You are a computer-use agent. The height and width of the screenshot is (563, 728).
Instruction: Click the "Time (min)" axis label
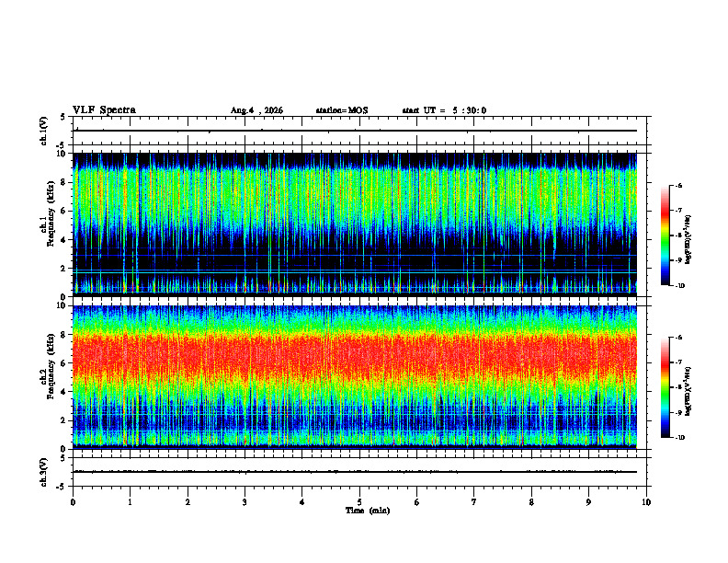(368, 511)
